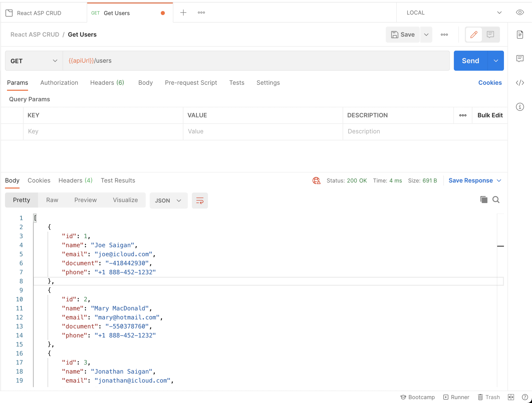Switch to the Authorization tab

59,83
